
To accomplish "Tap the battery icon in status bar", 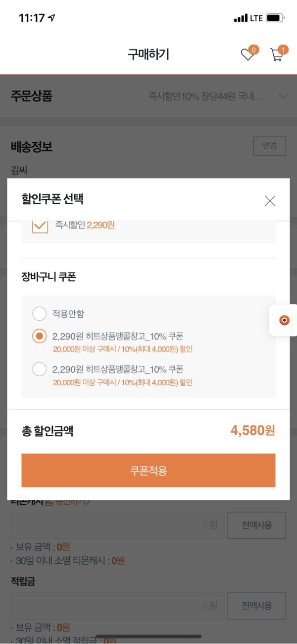I will [276, 18].
